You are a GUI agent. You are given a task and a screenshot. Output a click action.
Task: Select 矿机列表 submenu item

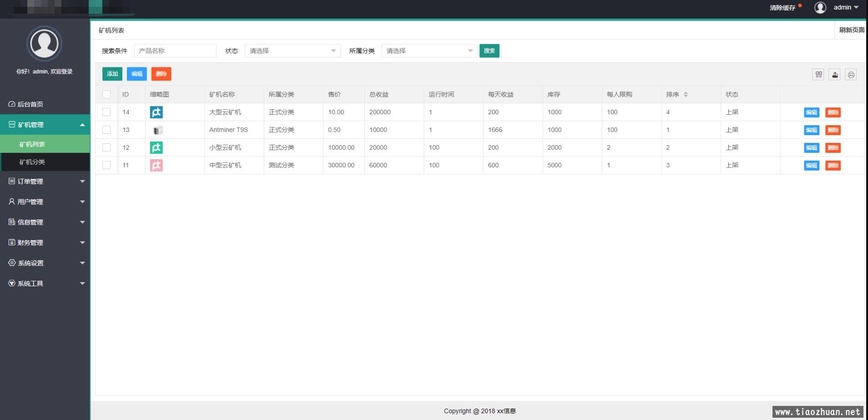point(45,144)
